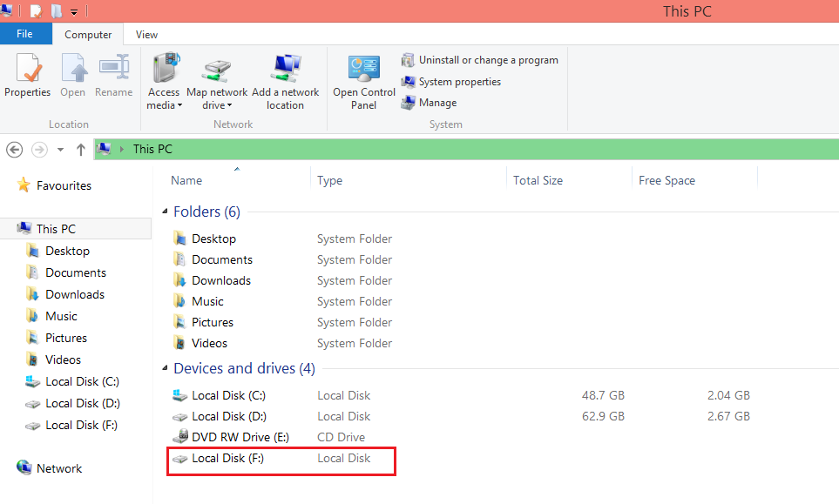Select Local Disk (D:) drive icon in list

pyautogui.click(x=179, y=416)
